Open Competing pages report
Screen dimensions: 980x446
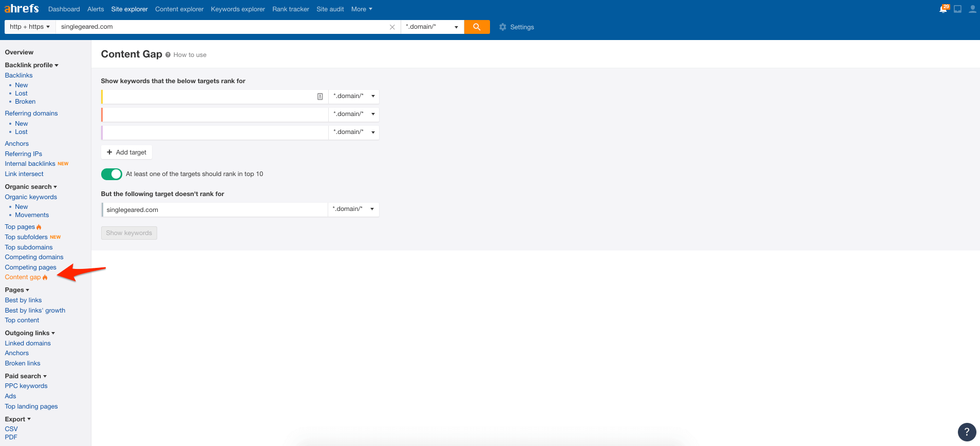[x=30, y=267]
